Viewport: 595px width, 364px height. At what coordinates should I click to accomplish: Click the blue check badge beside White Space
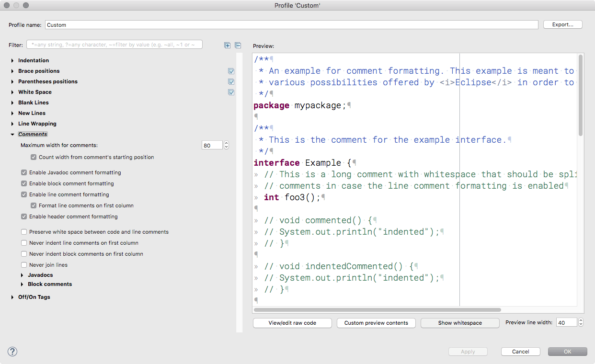[x=231, y=92]
